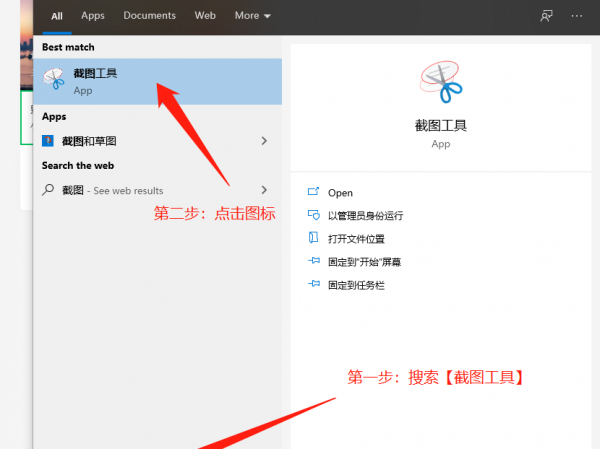Click the folder icon for 打开文件位置
This screenshot has width=600, height=449.
point(313,239)
